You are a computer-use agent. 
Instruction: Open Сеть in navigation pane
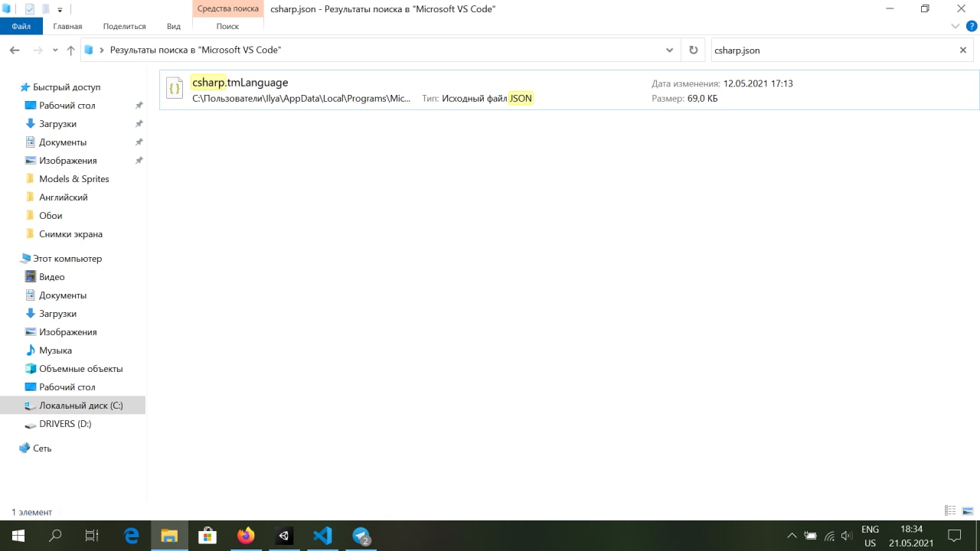(42, 448)
